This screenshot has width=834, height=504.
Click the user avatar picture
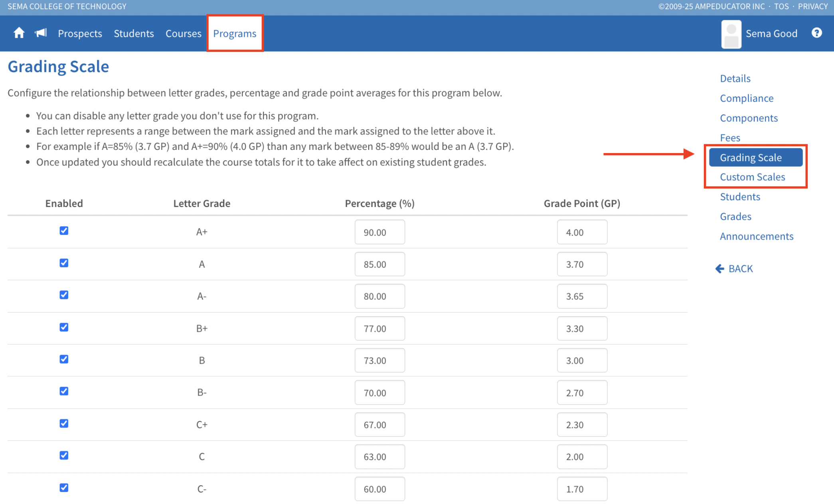[731, 34]
